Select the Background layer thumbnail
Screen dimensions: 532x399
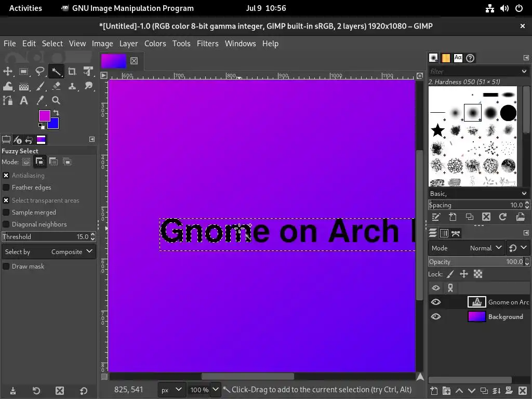coord(477,316)
